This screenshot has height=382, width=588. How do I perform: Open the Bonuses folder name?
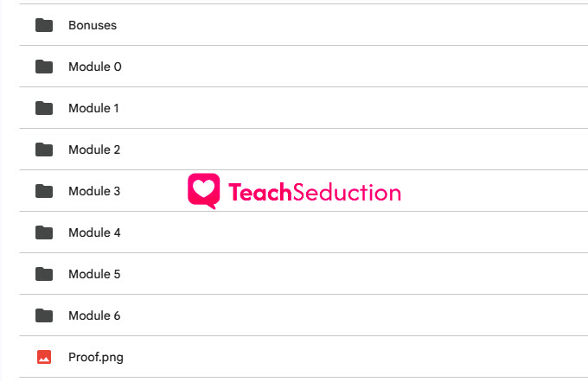(x=93, y=25)
